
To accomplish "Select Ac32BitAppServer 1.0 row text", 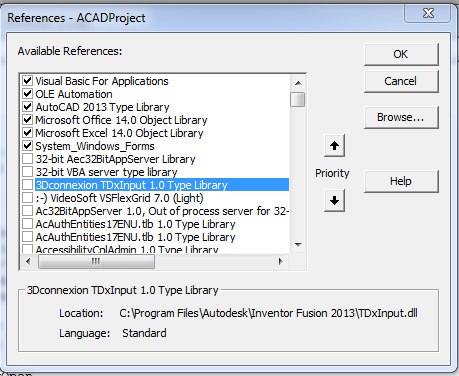I will point(162,211).
